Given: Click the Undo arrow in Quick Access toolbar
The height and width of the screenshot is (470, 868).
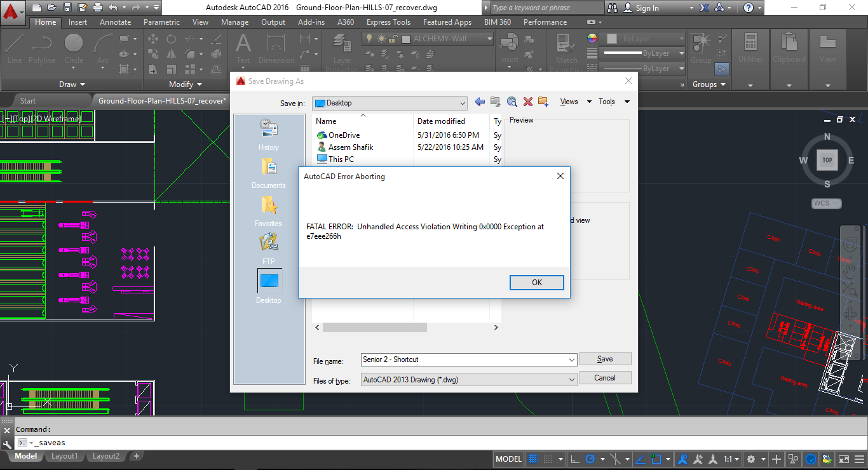Looking at the screenshot, I should click(113, 8).
